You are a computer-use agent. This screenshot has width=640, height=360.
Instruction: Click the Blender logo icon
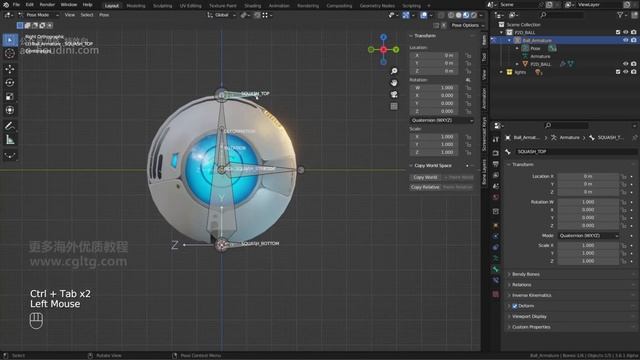pyautogui.click(x=6, y=5)
